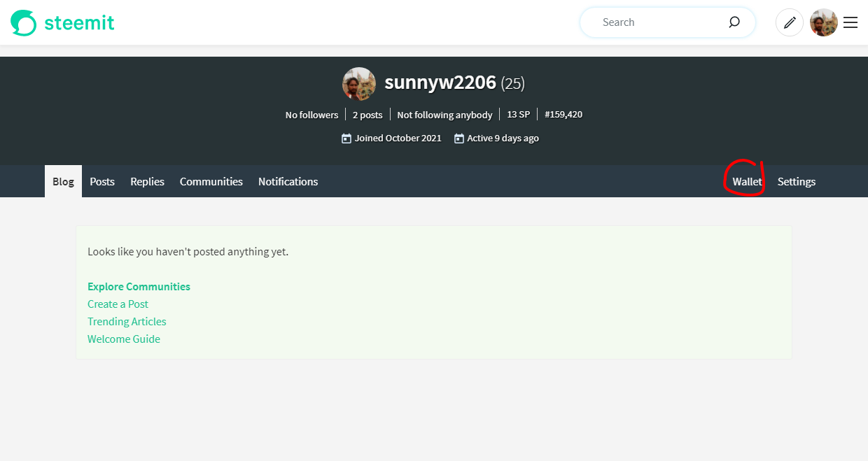Open the Trending Articles link
The width and height of the screenshot is (868, 461).
pos(127,322)
